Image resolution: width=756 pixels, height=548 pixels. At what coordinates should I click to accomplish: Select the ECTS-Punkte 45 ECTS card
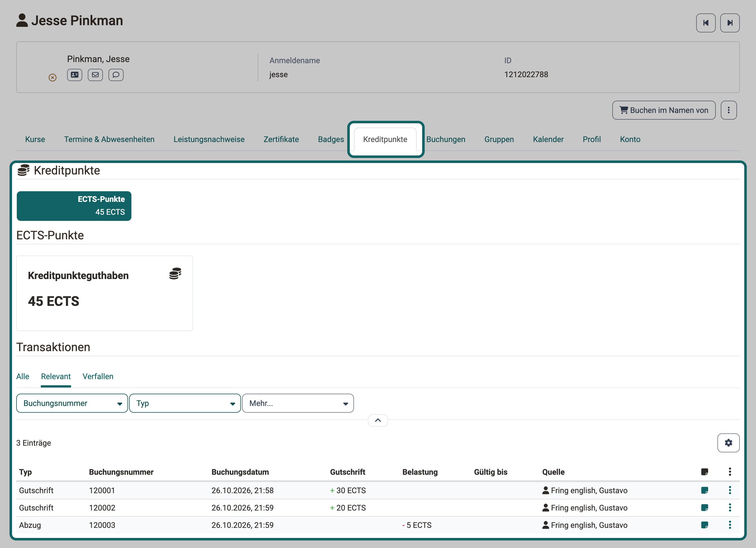point(74,206)
